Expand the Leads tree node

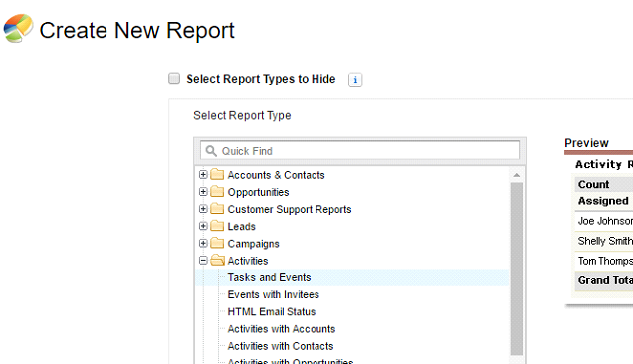203,226
